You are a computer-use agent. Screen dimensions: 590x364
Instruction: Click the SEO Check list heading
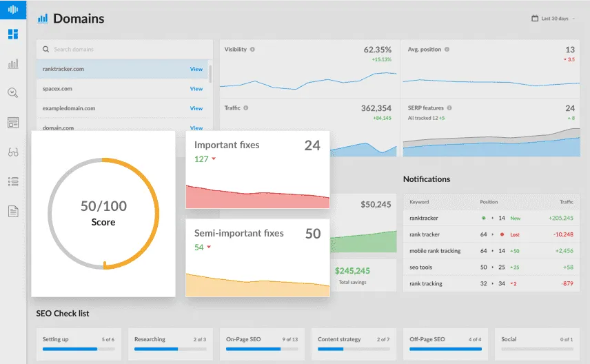click(63, 314)
